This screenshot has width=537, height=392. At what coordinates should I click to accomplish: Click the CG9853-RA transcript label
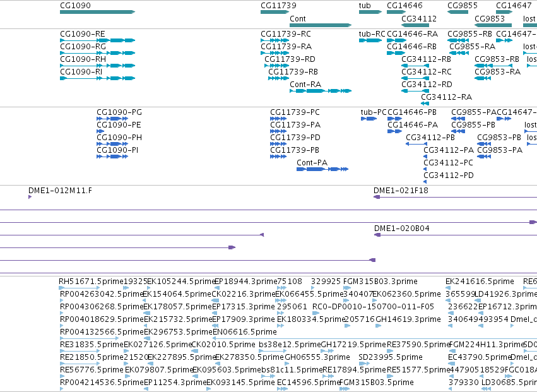point(498,72)
